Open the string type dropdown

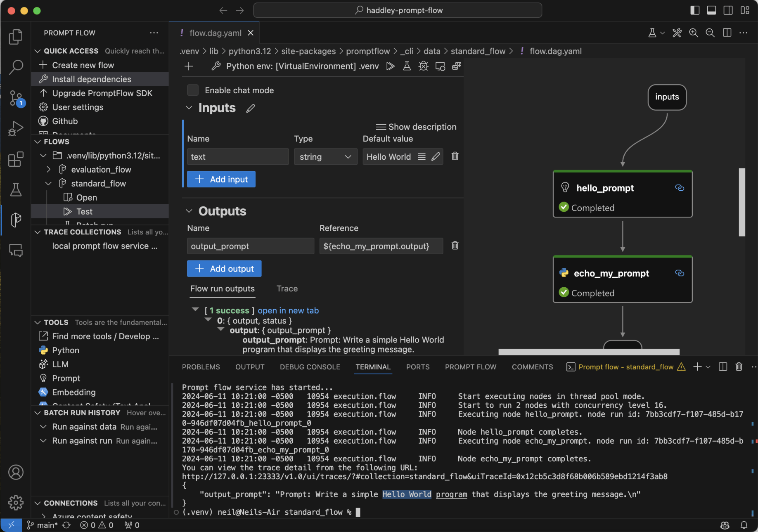325,157
